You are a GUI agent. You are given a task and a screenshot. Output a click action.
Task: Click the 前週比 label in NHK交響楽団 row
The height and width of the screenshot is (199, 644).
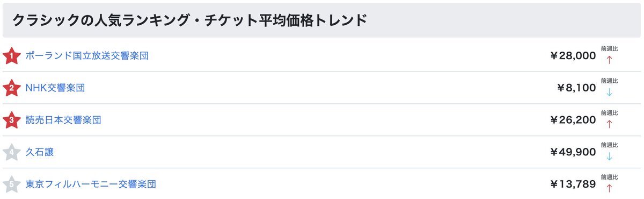tap(609, 81)
